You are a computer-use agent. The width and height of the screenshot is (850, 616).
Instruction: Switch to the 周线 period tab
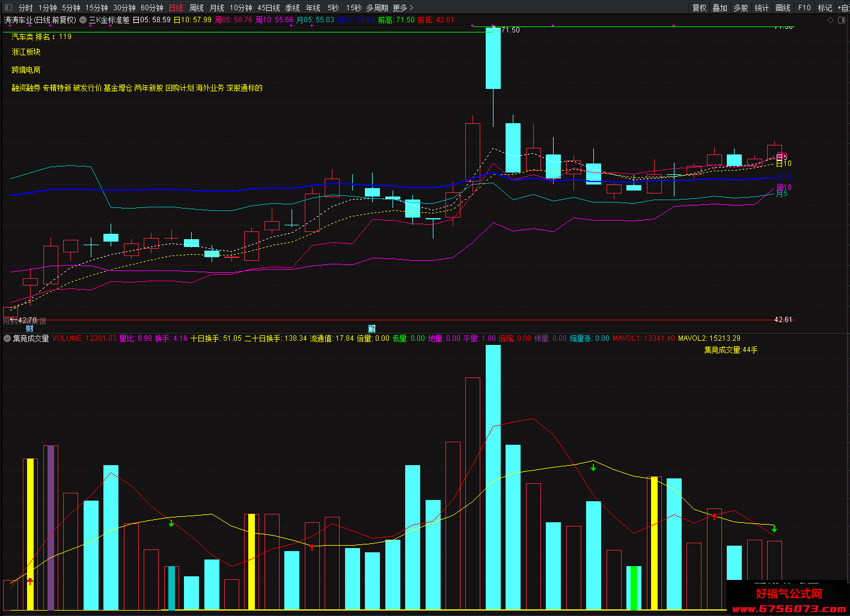click(197, 8)
